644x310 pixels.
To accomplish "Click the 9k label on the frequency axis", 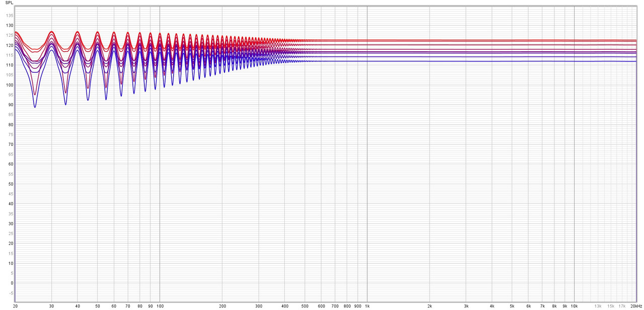I will point(565,306).
